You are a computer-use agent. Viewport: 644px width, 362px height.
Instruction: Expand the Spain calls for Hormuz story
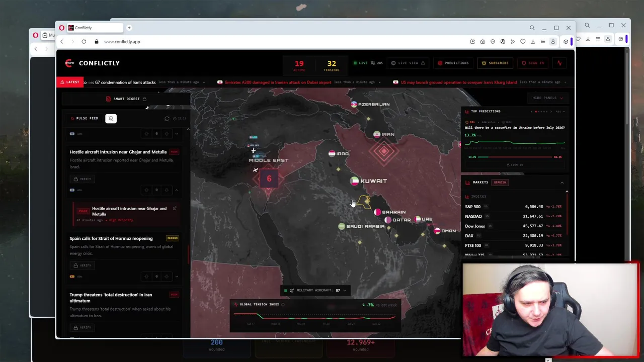(x=177, y=277)
